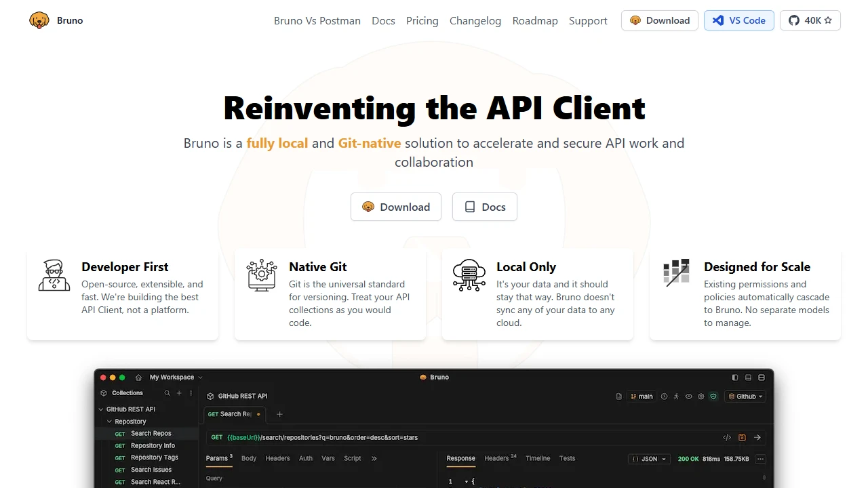Viewport: 868px width, 488px height.
Task: Click the plus icon in the Collections sidebar
Action: tap(179, 394)
